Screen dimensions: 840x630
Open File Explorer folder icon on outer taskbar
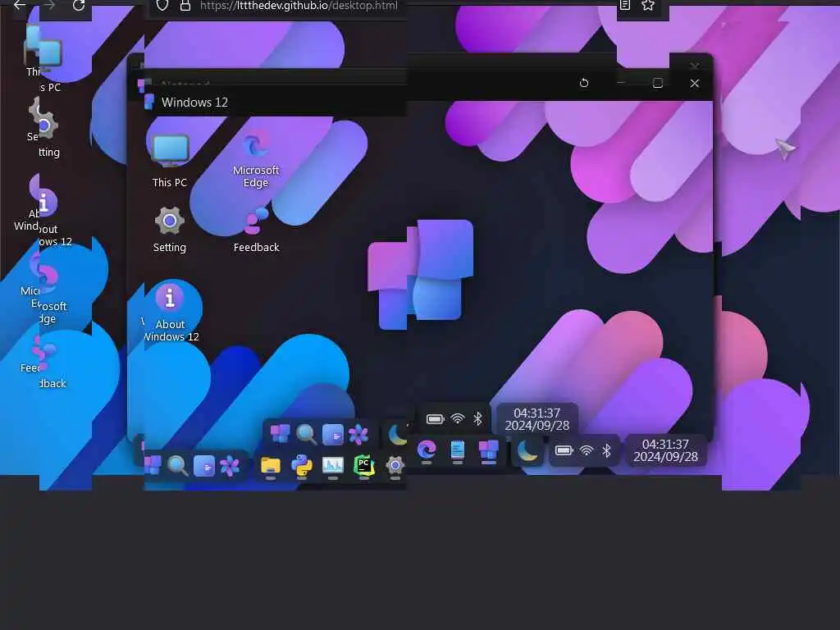click(x=271, y=466)
